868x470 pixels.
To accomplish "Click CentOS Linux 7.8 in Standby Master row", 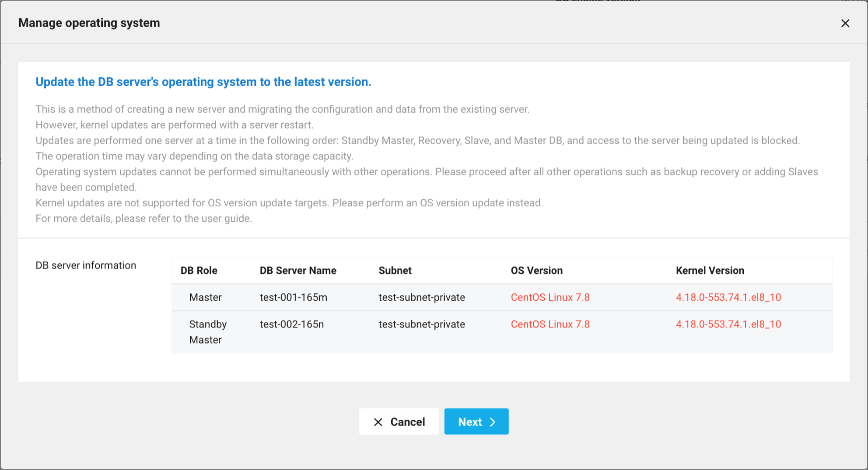I will coord(550,324).
